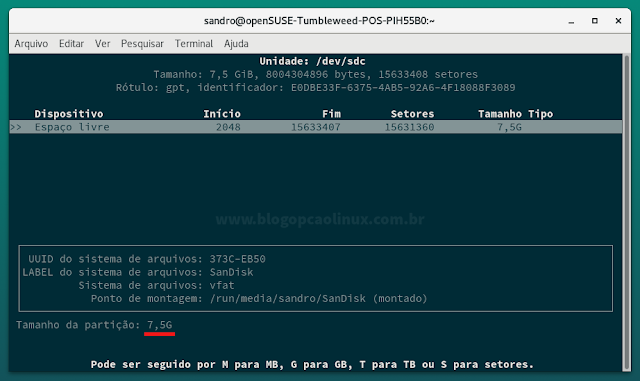Click the terminal vertical scrollbar
This screenshot has height=381, width=640.
[627, 212]
